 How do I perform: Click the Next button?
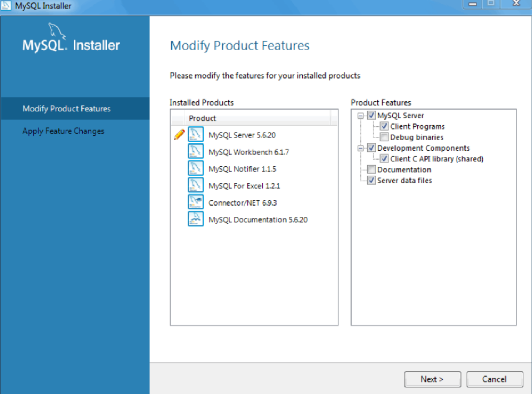[x=432, y=379]
